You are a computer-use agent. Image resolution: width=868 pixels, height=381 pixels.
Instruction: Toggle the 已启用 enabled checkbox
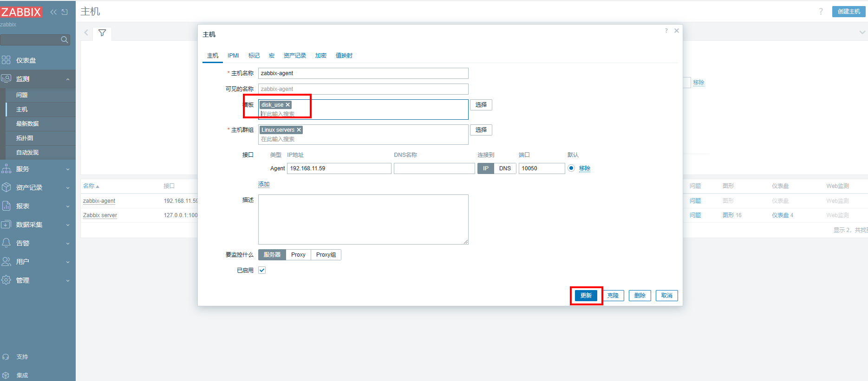click(262, 270)
